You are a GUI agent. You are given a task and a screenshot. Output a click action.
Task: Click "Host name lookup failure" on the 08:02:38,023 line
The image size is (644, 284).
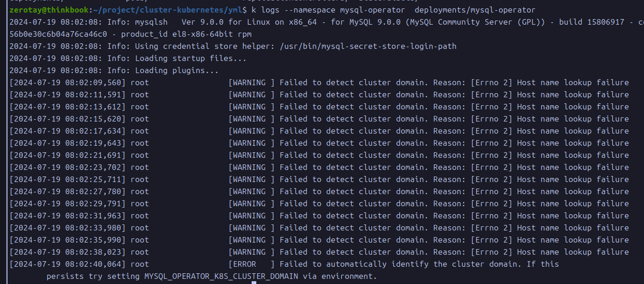(x=573, y=252)
